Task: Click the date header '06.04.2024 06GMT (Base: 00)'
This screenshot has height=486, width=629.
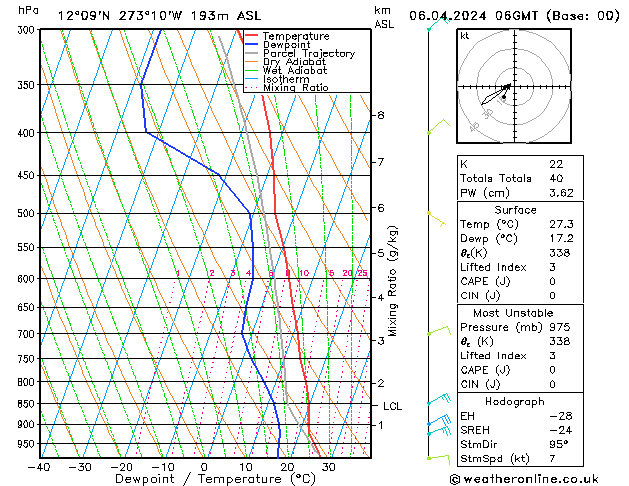Action: click(514, 16)
